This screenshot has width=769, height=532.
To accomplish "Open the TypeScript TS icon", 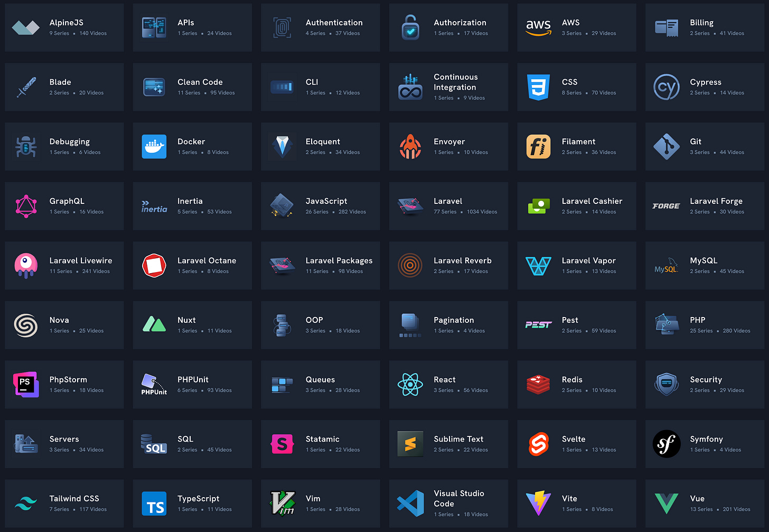I will (154, 503).
